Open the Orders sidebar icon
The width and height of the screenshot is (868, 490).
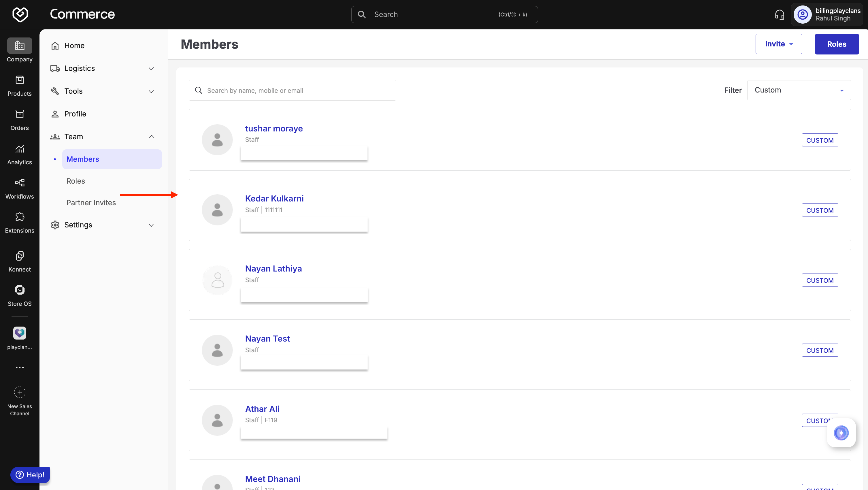click(x=20, y=114)
